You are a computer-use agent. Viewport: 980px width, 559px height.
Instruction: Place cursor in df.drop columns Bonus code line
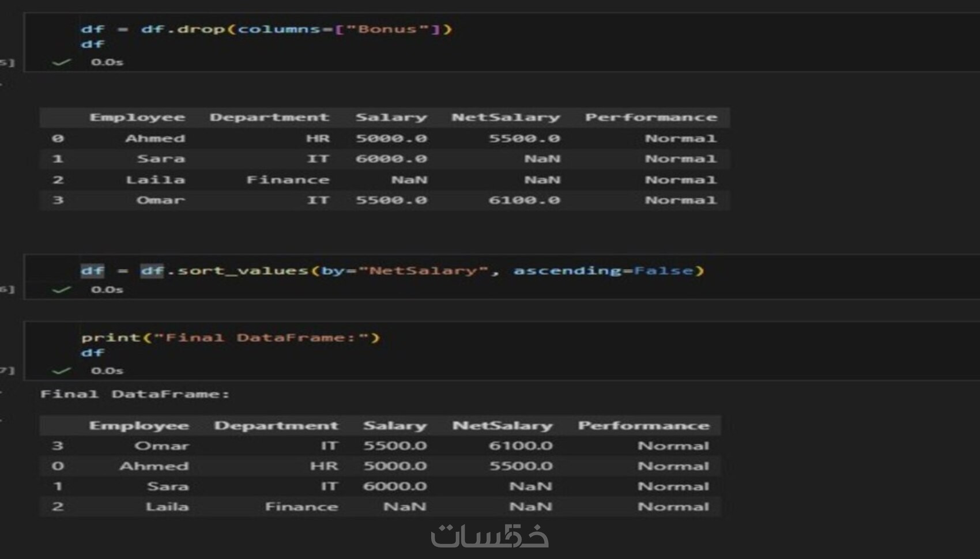pyautogui.click(x=267, y=29)
